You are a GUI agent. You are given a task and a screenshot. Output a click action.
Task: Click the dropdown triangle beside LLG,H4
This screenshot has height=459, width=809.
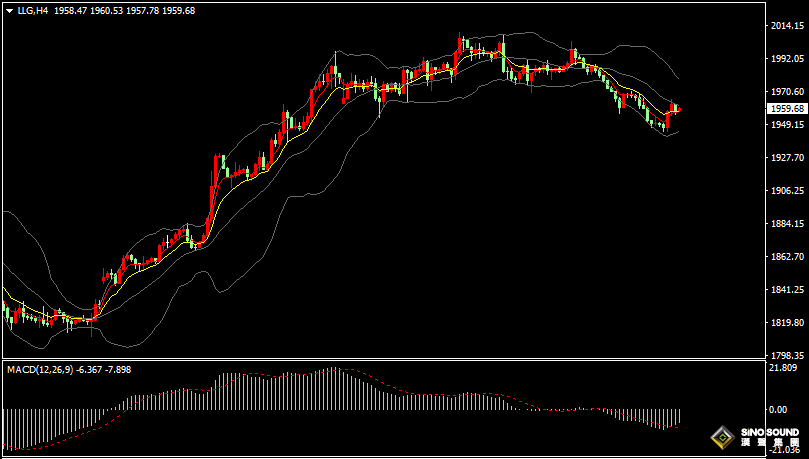coord(9,10)
